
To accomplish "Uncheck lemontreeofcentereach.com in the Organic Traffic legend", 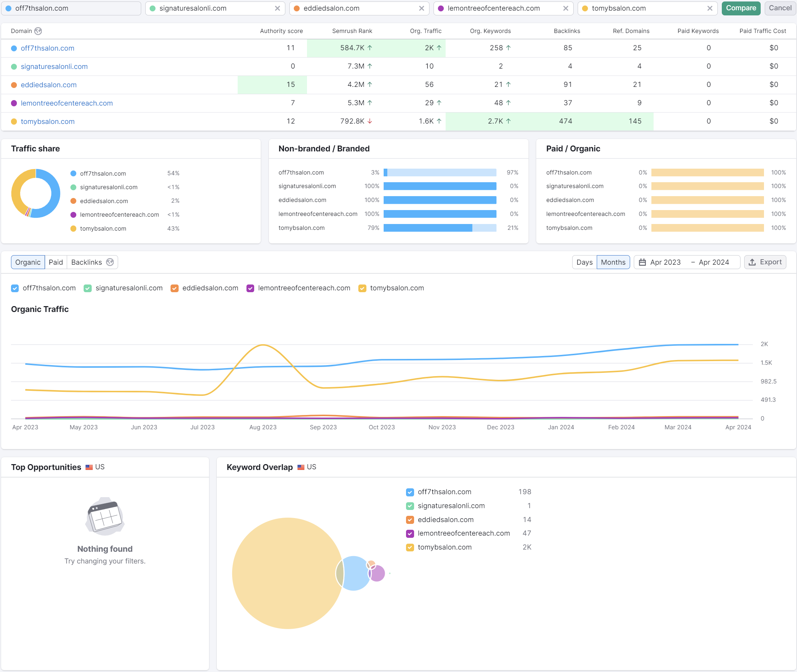I will point(251,289).
